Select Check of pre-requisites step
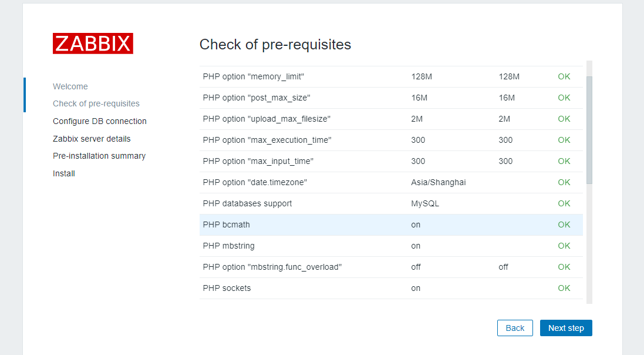The height and width of the screenshot is (355, 644). click(96, 103)
